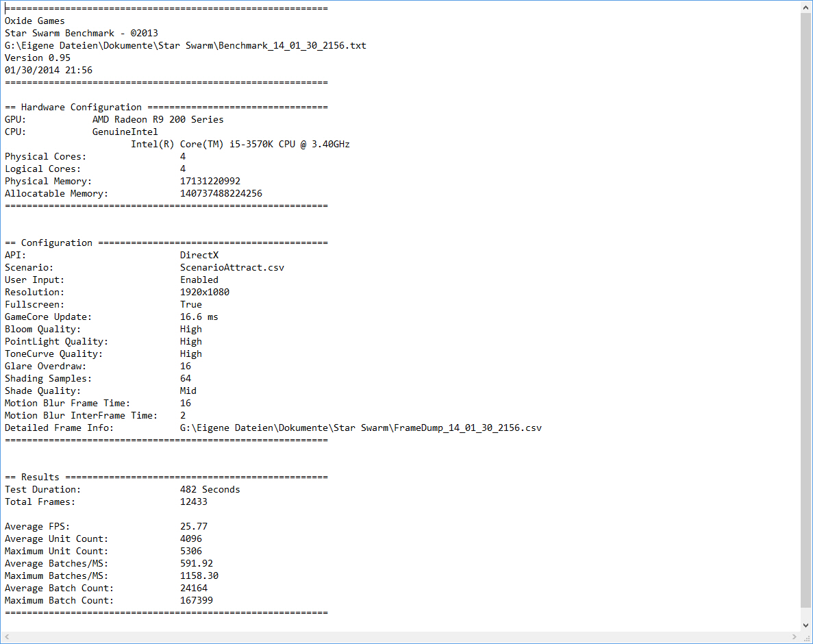Screen dimensions: 813x644
Task: Click the "Glare Overdraw:" label
Action: pos(46,367)
